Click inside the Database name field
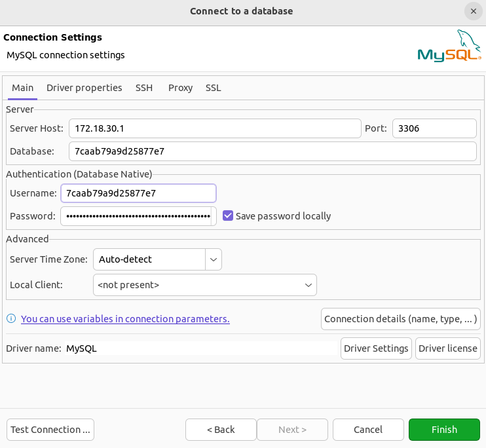 272,151
